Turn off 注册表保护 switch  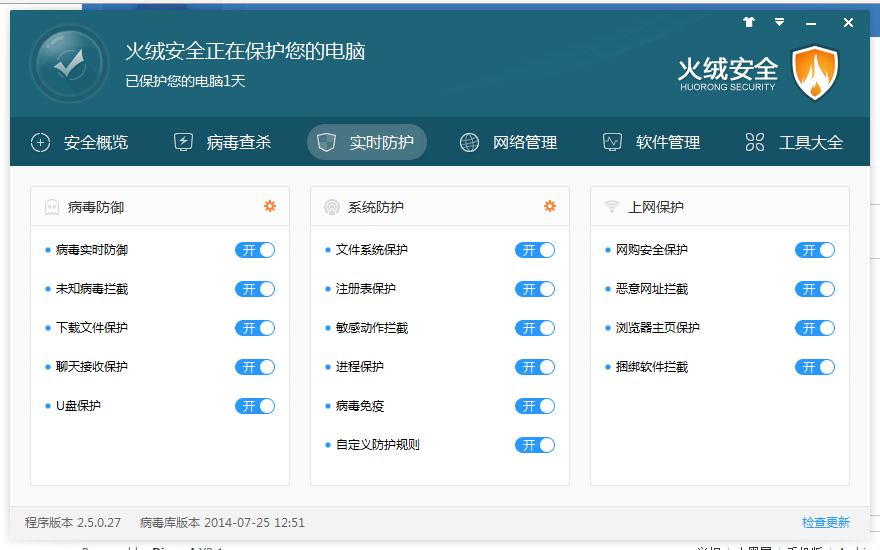click(x=535, y=289)
